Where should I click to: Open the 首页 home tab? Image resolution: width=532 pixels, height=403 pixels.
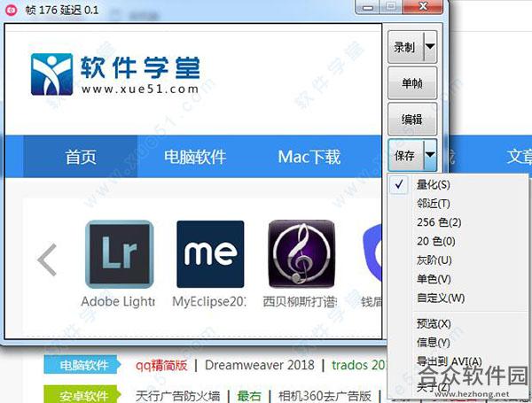pos(81,157)
